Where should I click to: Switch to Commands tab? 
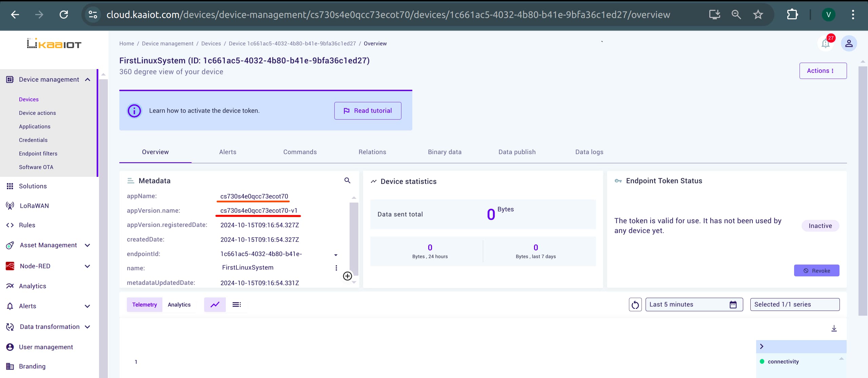pos(300,152)
